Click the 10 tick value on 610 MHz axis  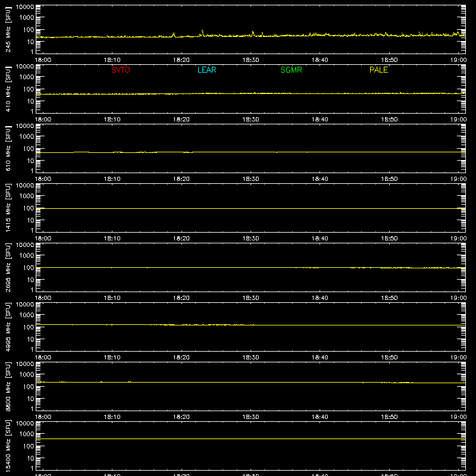point(30,161)
